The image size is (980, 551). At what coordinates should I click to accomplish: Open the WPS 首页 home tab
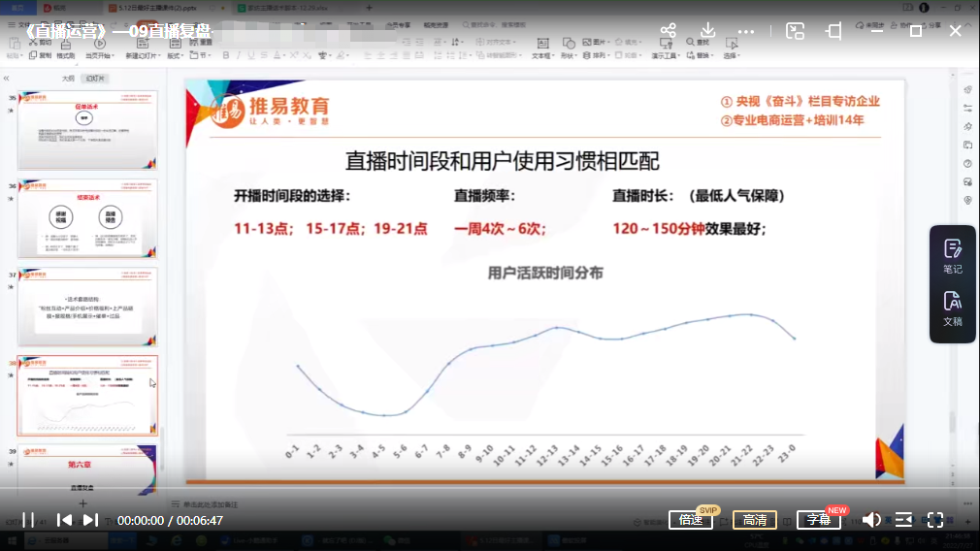[x=17, y=8]
